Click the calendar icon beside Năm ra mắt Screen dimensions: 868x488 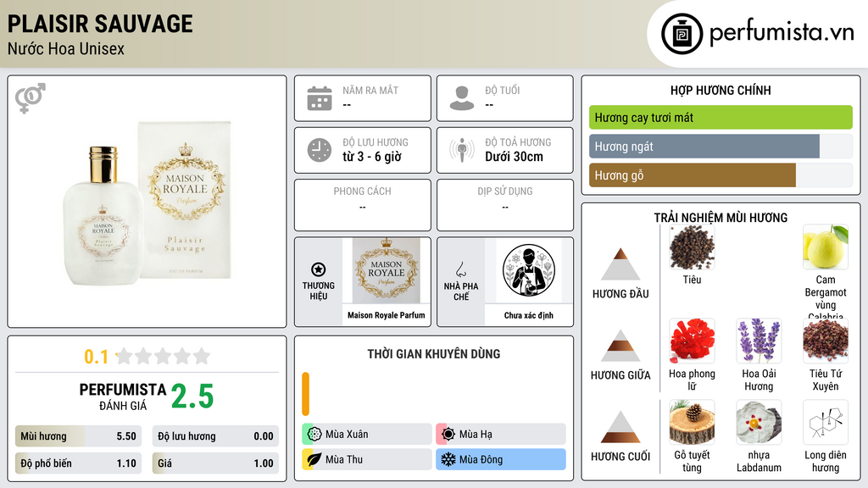pyautogui.click(x=320, y=98)
